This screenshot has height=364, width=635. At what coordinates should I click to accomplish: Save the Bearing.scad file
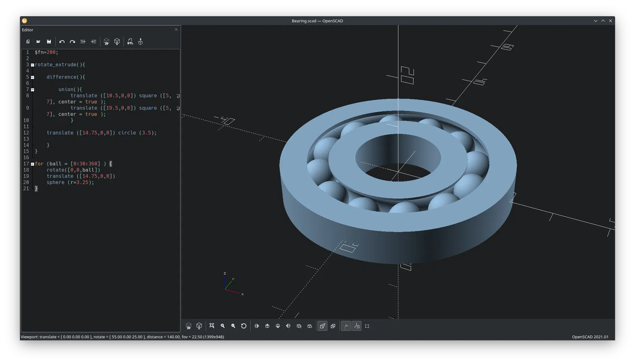tap(49, 42)
